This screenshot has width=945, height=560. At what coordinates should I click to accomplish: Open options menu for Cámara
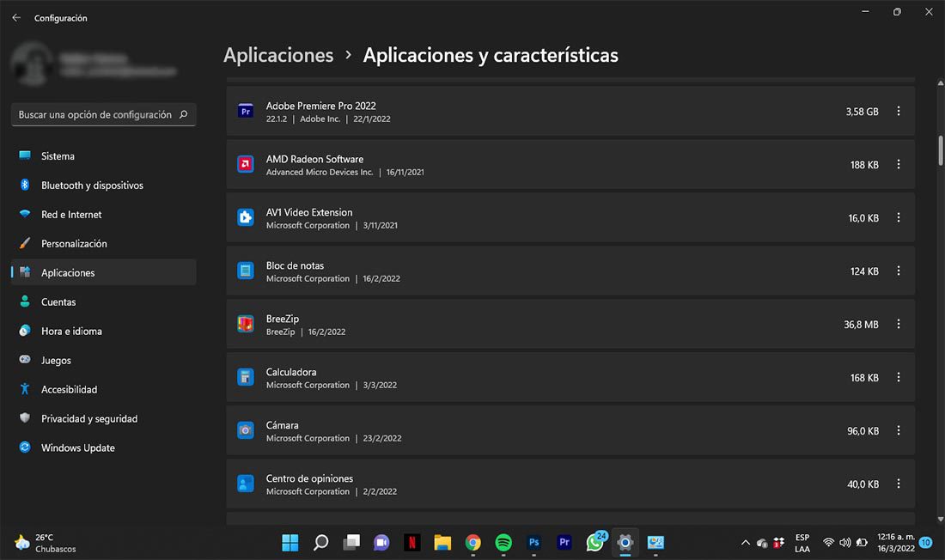[898, 430]
